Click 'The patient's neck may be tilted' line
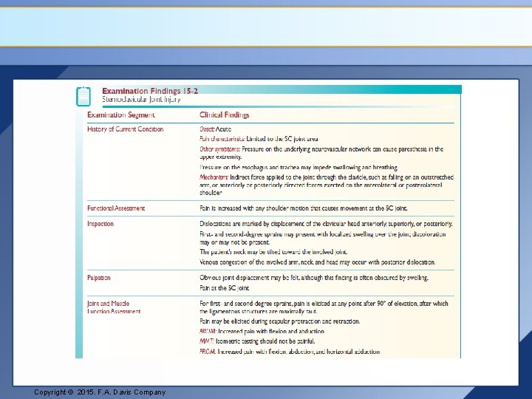The image size is (532, 399). (273, 252)
